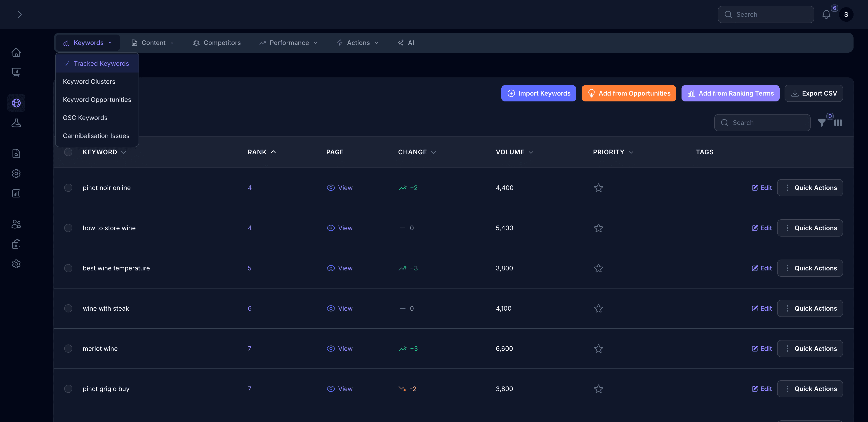This screenshot has height=422, width=868.
Task: Select the pinot noir online row checkbox
Action: click(x=68, y=188)
